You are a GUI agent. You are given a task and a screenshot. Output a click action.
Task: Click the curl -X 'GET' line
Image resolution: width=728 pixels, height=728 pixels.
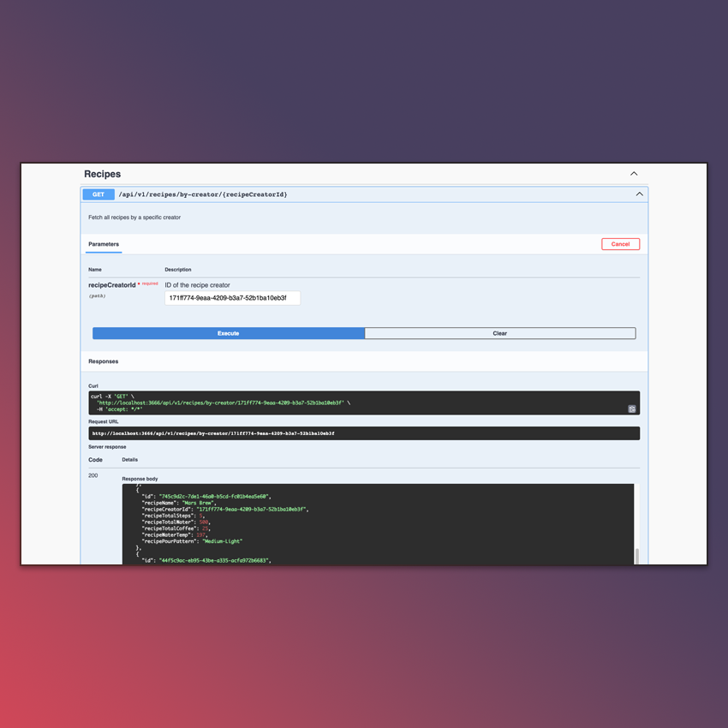[x=112, y=397]
